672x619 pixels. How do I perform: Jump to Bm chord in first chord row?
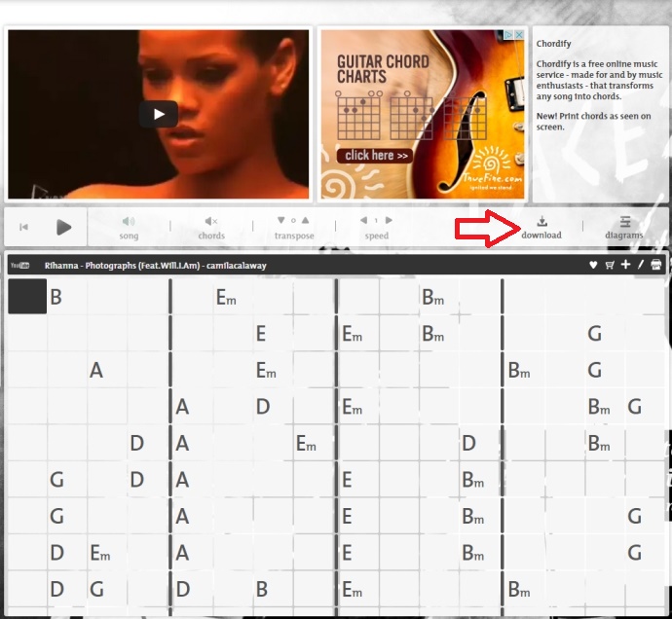[x=432, y=297]
